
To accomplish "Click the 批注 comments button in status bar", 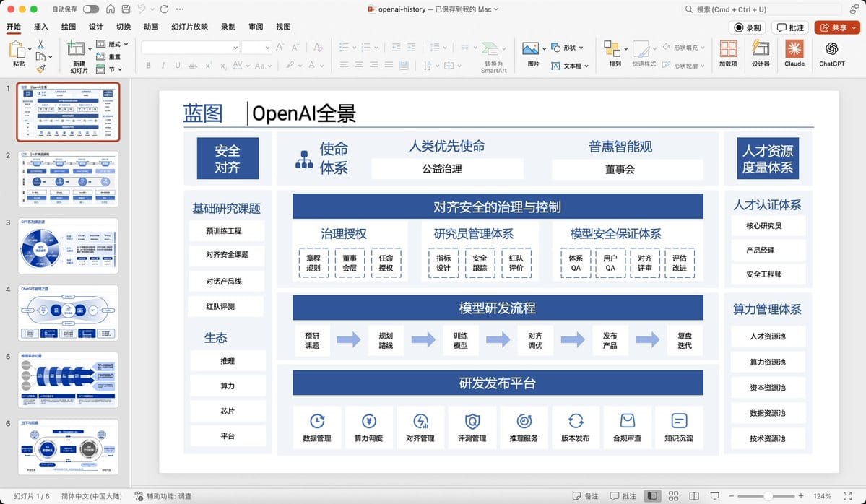I will 623,496.
